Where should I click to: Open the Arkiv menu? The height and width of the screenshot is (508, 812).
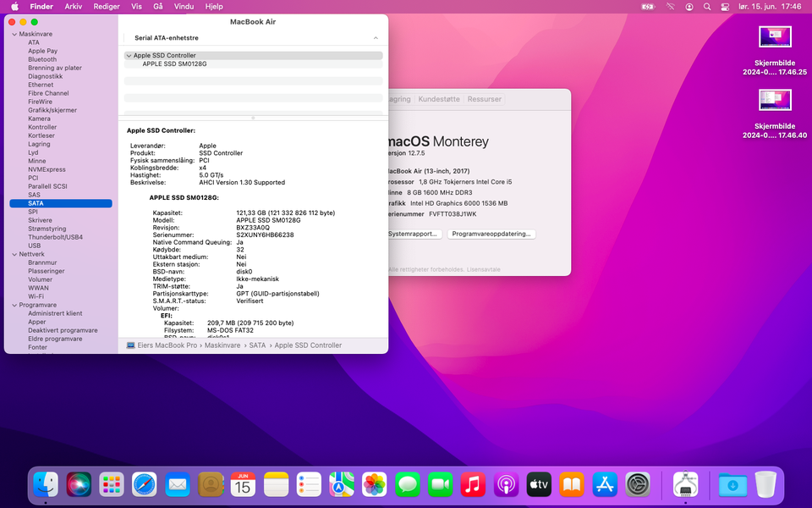tap(74, 7)
